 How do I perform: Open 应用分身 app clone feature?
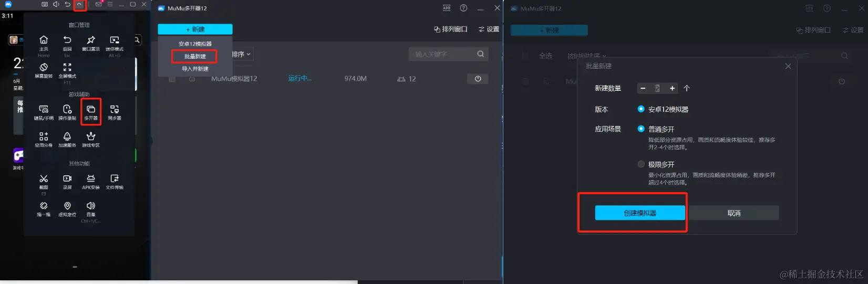44,136
